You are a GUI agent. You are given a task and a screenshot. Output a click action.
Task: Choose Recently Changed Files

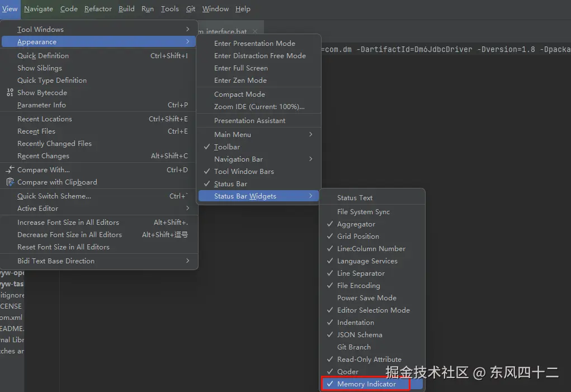[54, 143]
